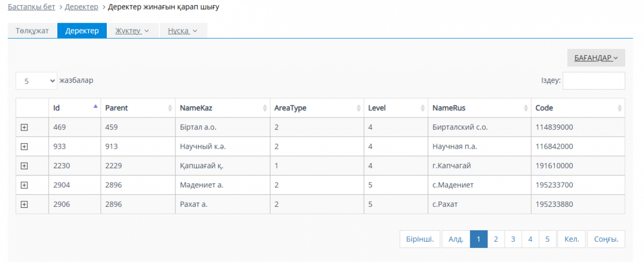Expand row details for Id 469
644x262 pixels.
[x=24, y=127]
